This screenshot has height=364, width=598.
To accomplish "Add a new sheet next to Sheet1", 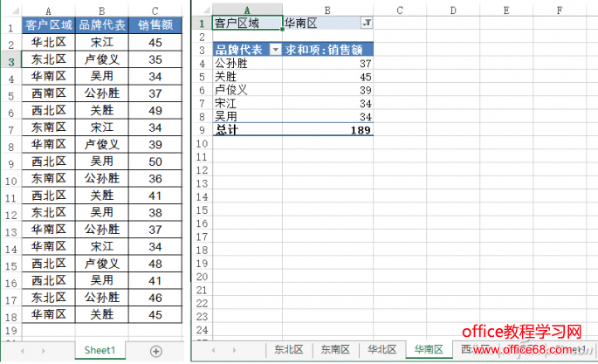I will [x=156, y=351].
